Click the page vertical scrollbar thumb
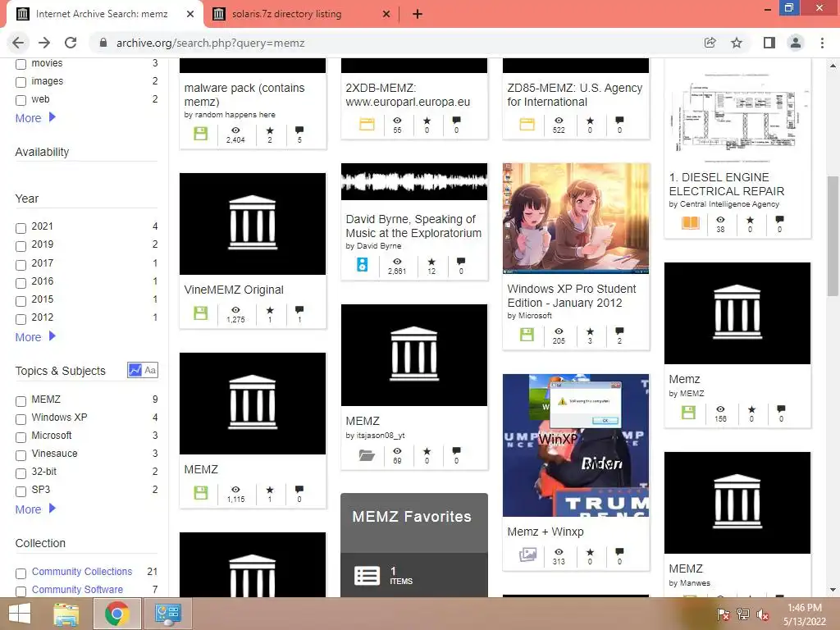Image resolution: width=840 pixels, height=630 pixels. pyautogui.click(x=833, y=235)
